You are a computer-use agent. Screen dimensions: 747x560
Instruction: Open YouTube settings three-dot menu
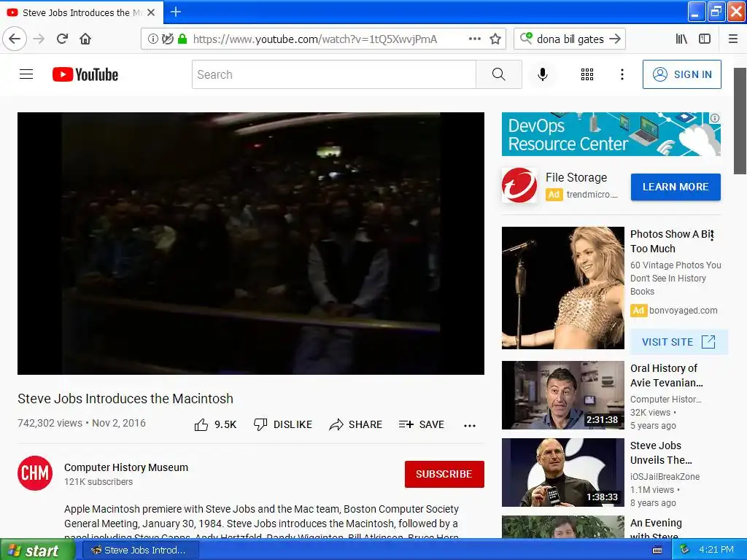point(622,74)
